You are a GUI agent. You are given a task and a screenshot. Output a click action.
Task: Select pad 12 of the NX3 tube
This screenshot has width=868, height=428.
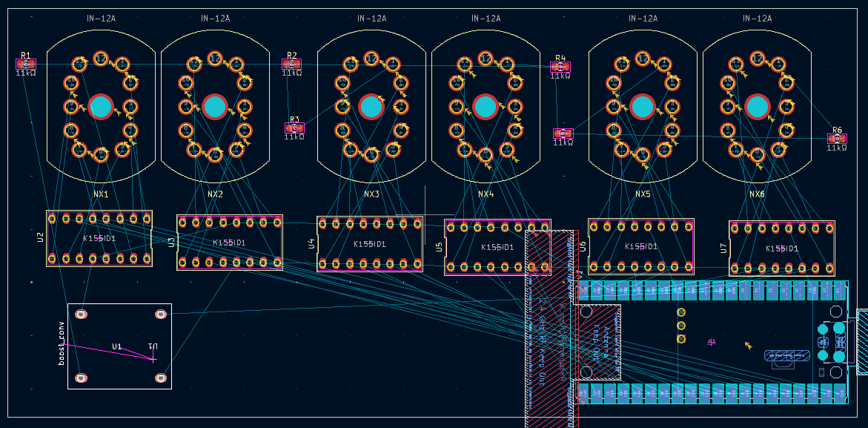point(371,58)
